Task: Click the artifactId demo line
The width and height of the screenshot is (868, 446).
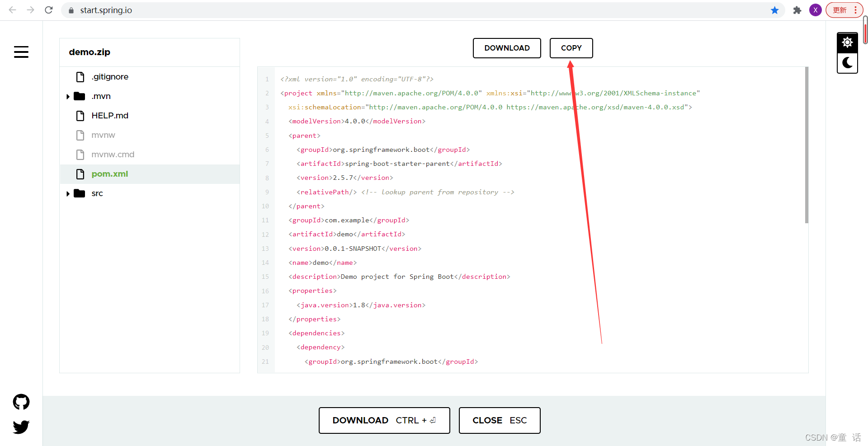Action: tap(347, 234)
